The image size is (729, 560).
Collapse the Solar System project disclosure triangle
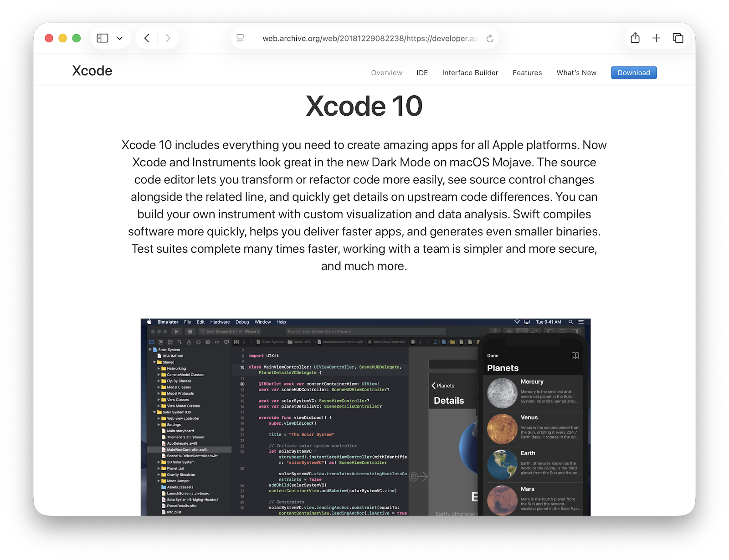point(150,350)
